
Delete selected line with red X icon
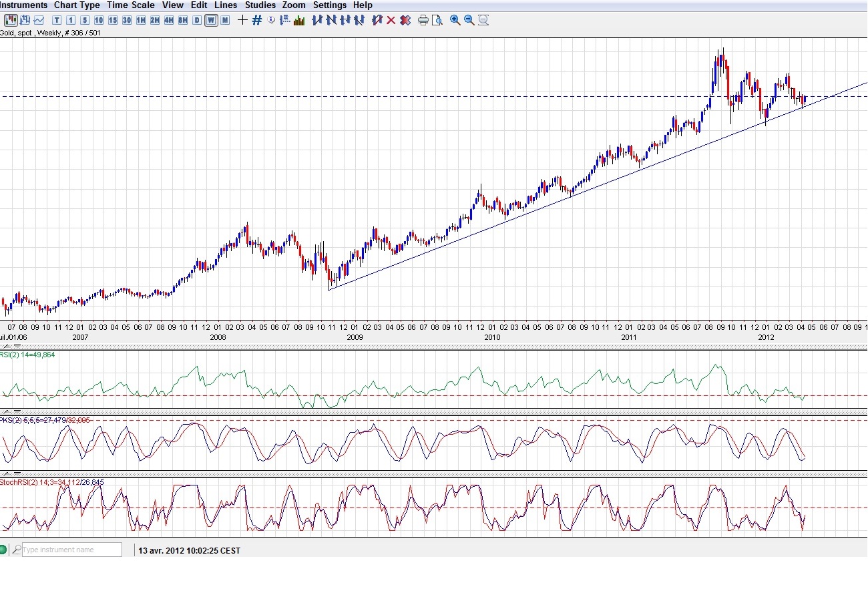(391, 20)
